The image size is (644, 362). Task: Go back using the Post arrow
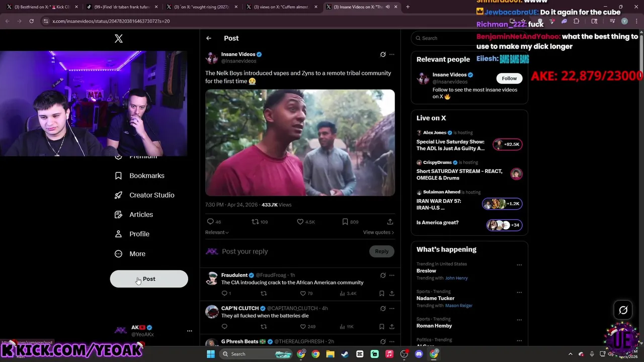[x=209, y=38]
